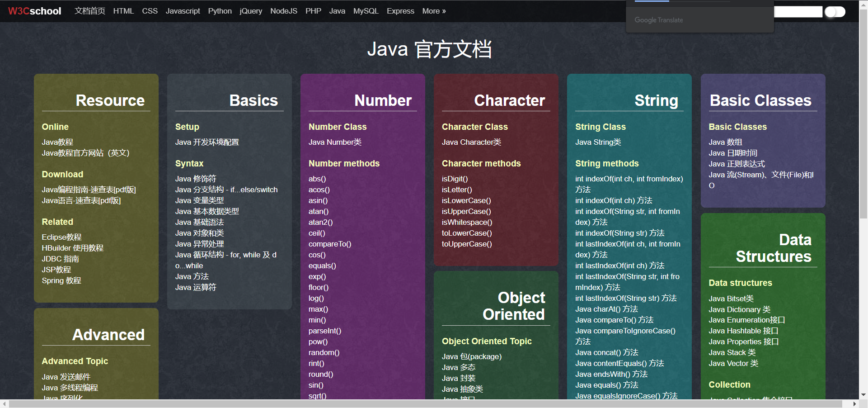Open Java 运算符 link

196,287
